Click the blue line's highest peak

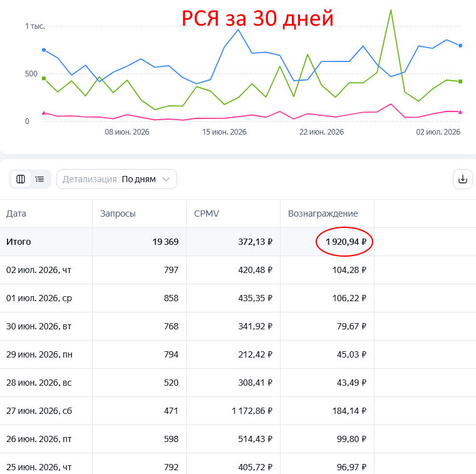(x=238, y=29)
